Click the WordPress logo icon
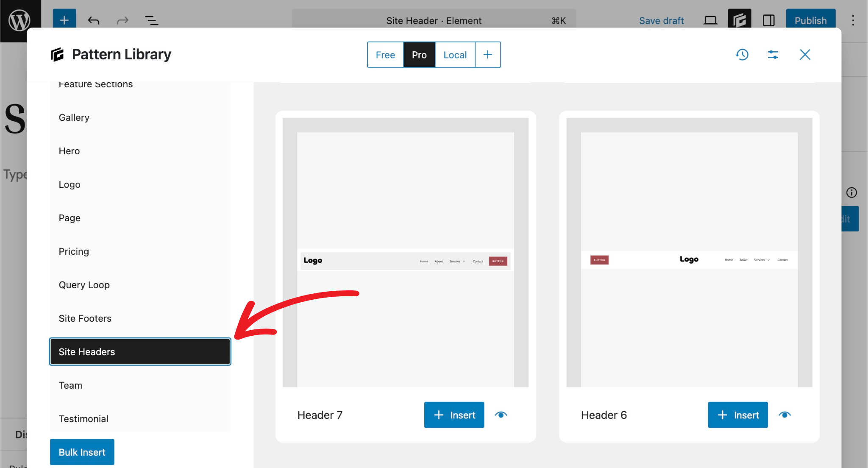Image resolution: width=868 pixels, height=468 pixels. coord(20,20)
